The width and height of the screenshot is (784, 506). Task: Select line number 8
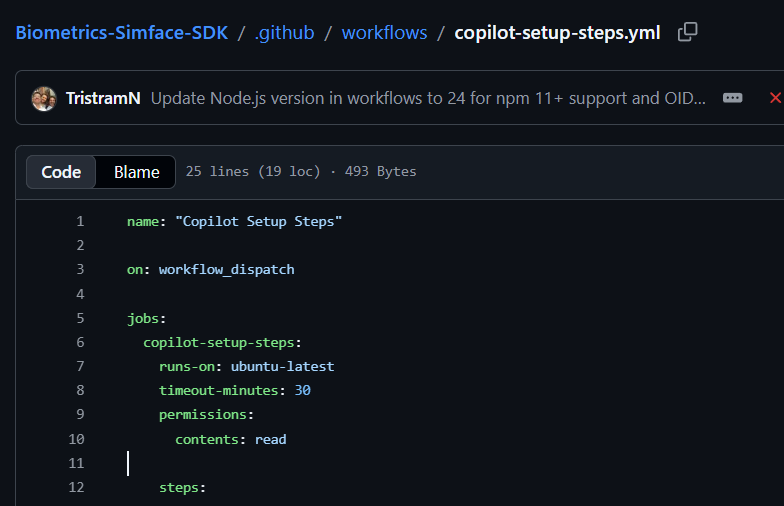(80, 390)
